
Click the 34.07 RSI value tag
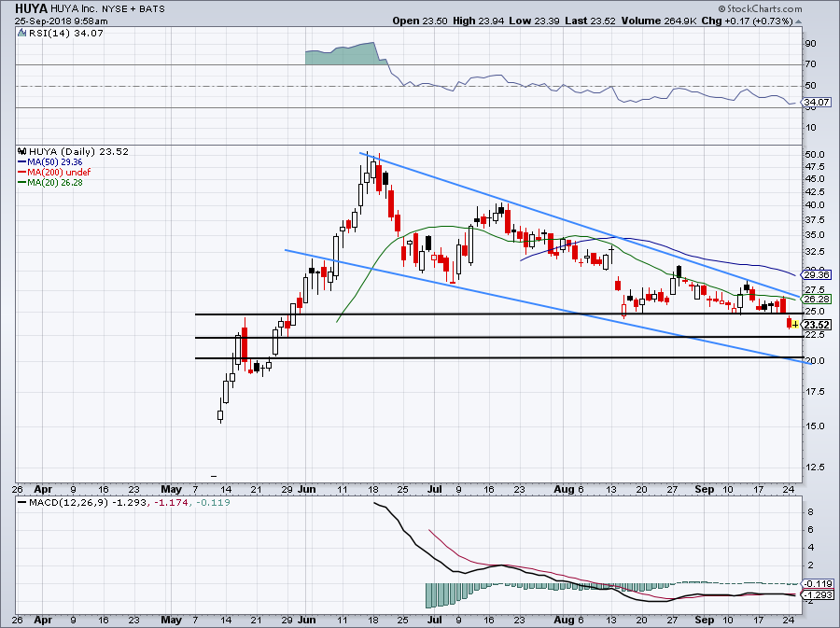817,102
